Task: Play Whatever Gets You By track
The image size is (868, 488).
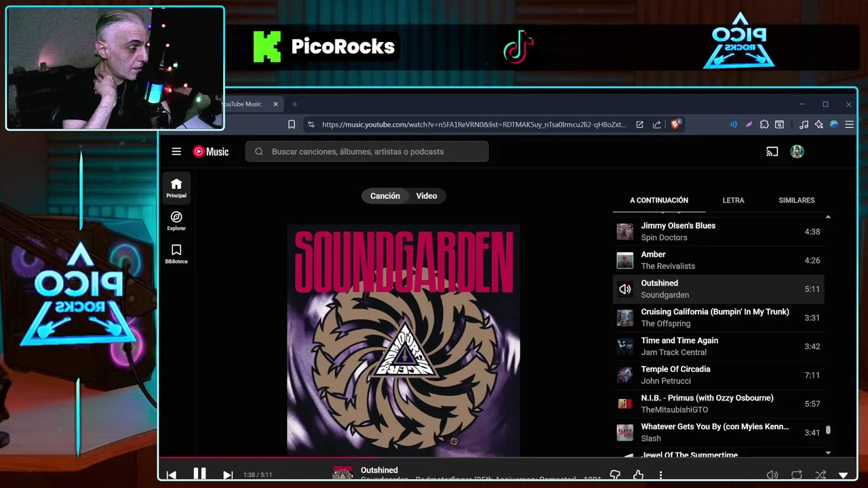Action: [719, 432]
